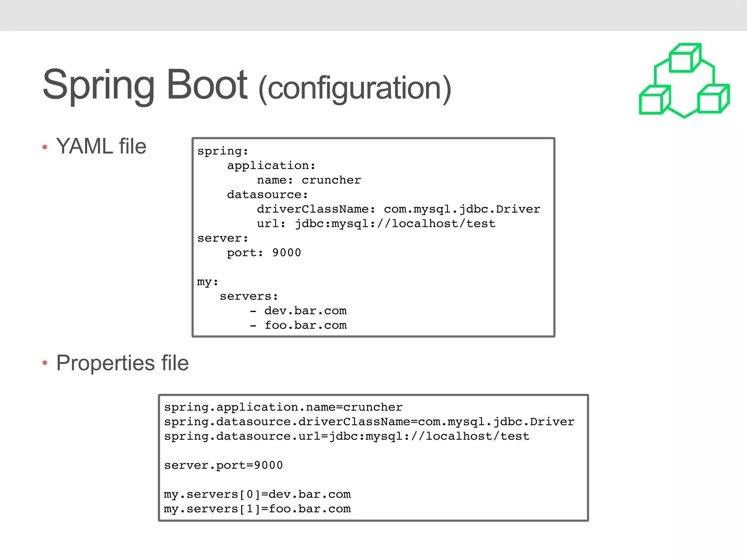Select the 'YAML file' bullet text
The width and height of the screenshot is (747, 560).
click(101, 146)
